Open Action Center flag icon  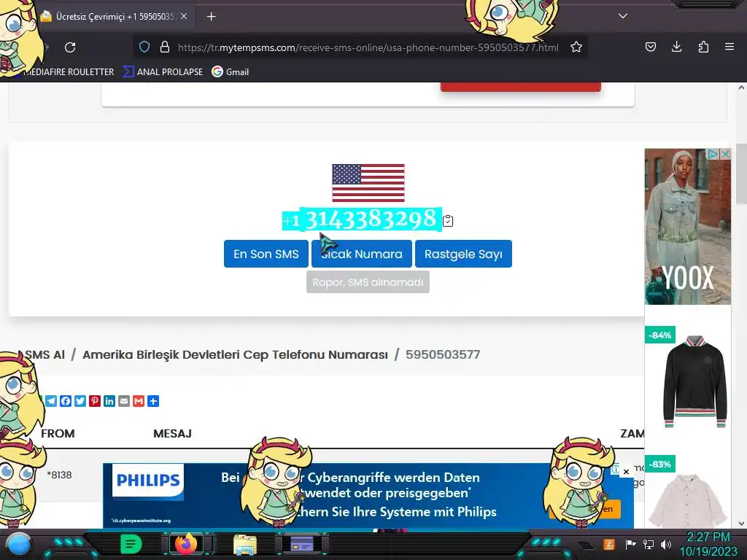pyautogui.click(x=630, y=544)
